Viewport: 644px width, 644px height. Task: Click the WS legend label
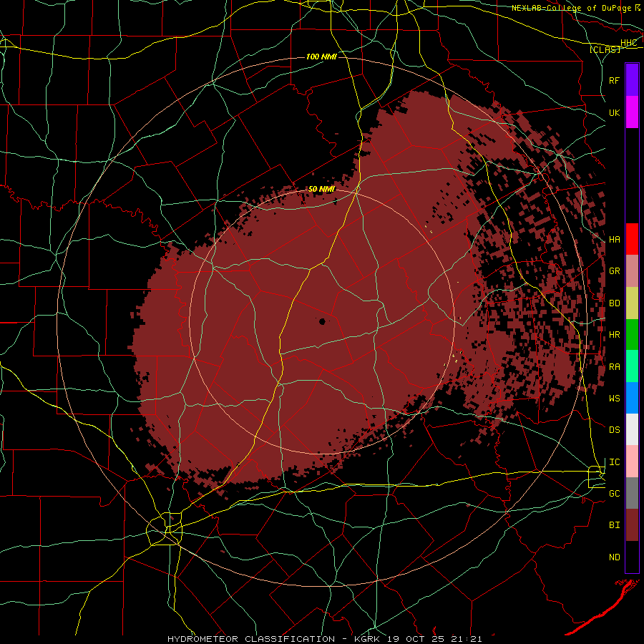click(x=614, y=399)
